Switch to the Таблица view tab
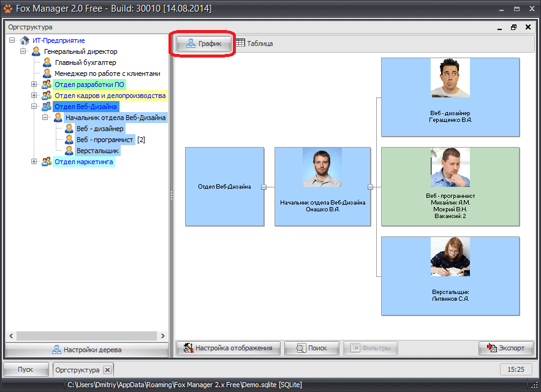The image size is (541, 392). [x=255, y=43]
